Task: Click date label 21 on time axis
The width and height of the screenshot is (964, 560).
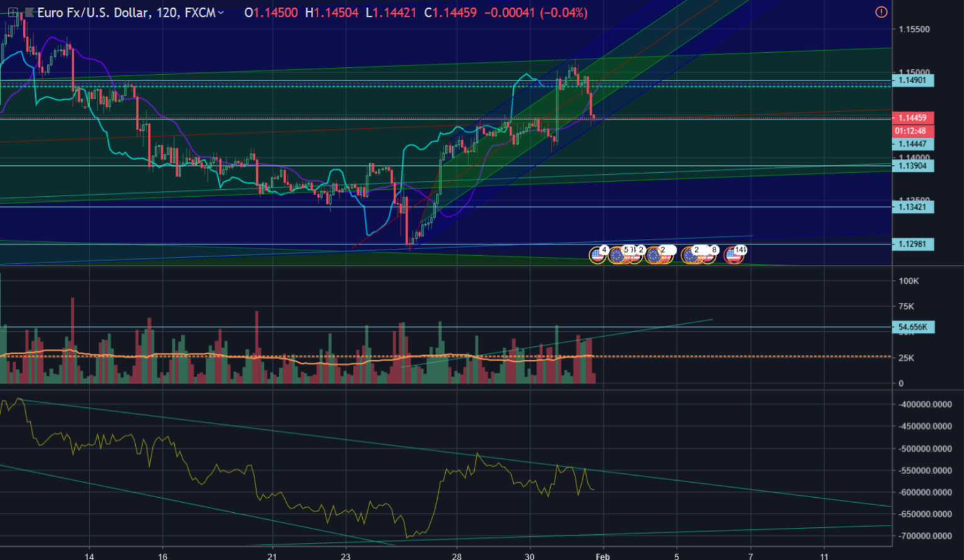Action: pyautogui.click(x=272, y=556)
